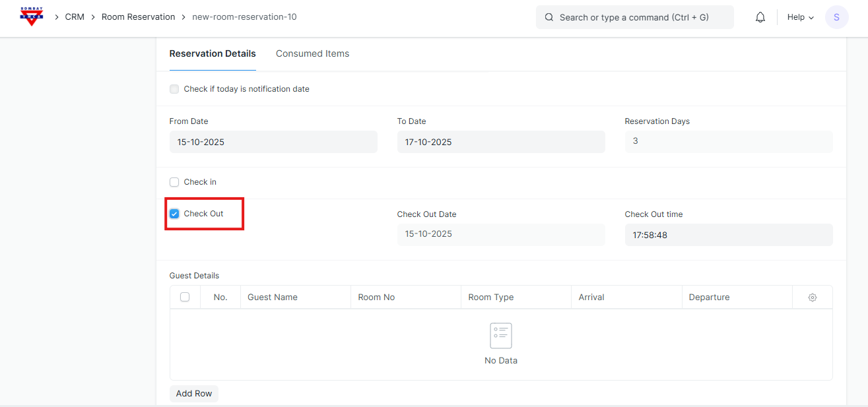868x407 pixels.
Task: Click the Bombay YMCA logo icon
Action: 32,16
